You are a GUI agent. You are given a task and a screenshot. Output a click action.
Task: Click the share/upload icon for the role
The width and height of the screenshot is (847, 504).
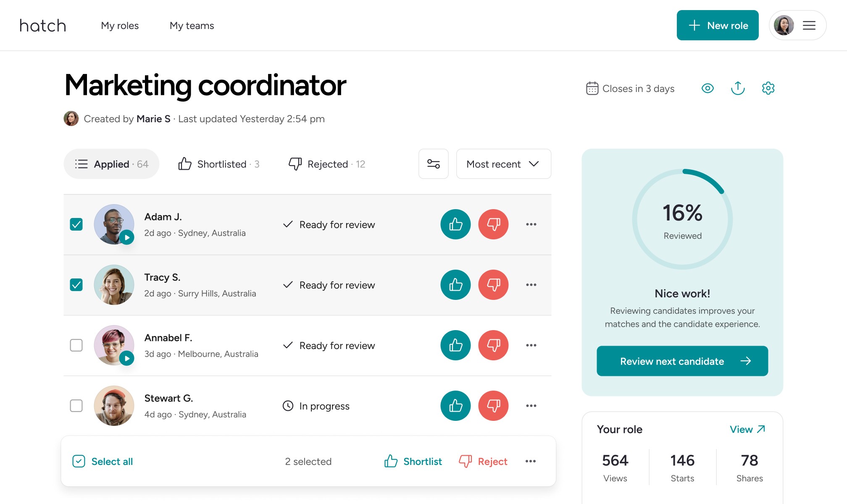[738, 88]
